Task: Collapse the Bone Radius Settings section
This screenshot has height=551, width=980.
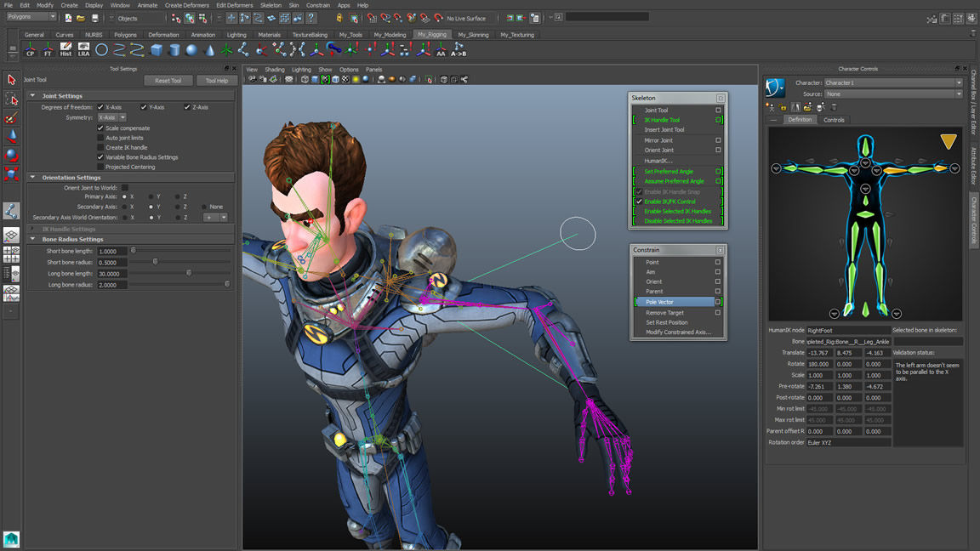Action: [32, 239]
